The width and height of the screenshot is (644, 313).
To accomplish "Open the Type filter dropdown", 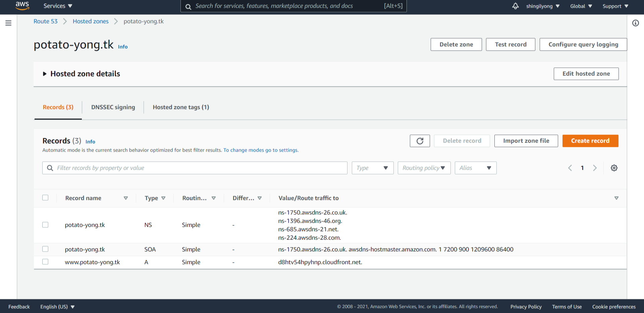I will (x=373, y=168).
